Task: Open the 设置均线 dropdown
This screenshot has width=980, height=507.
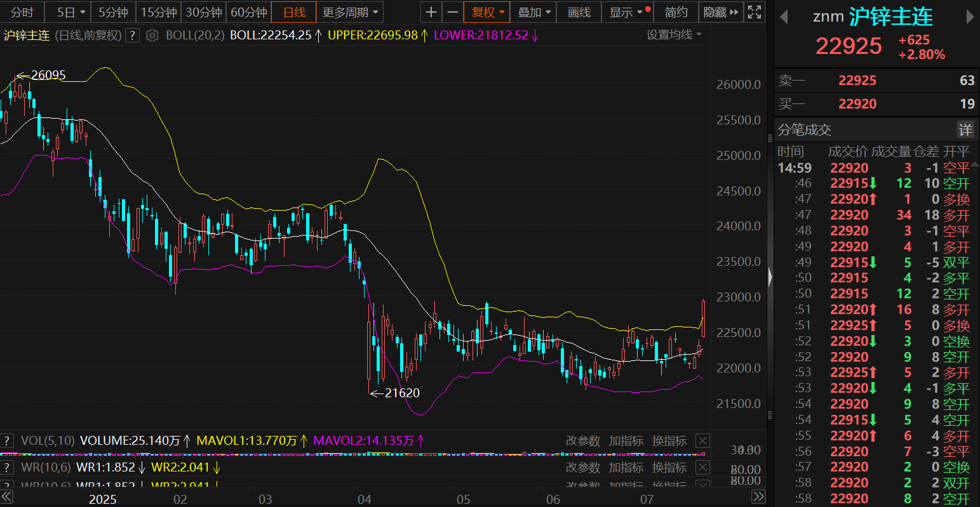Action: tap(673, 35)
